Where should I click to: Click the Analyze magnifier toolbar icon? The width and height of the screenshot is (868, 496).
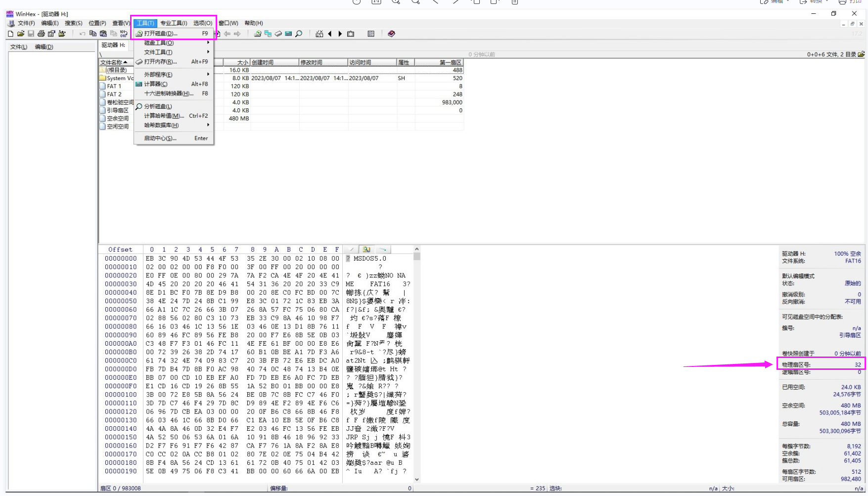click(299, 34)
